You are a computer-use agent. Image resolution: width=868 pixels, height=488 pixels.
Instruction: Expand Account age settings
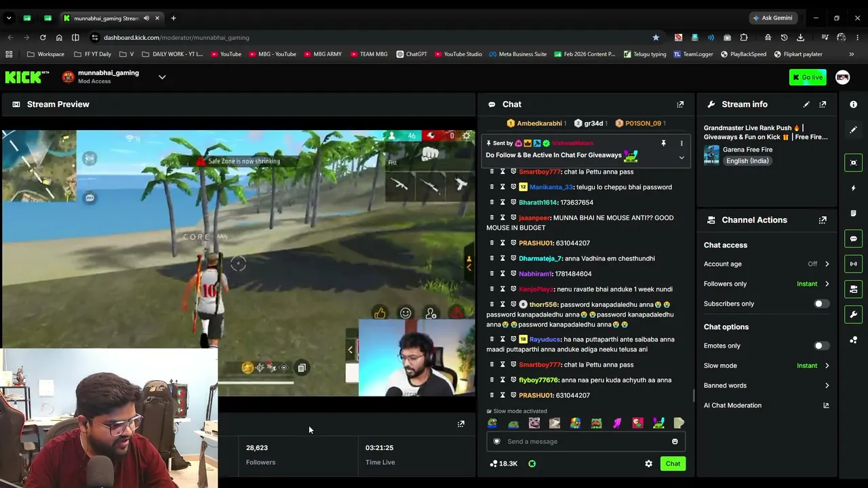[827, 264]
